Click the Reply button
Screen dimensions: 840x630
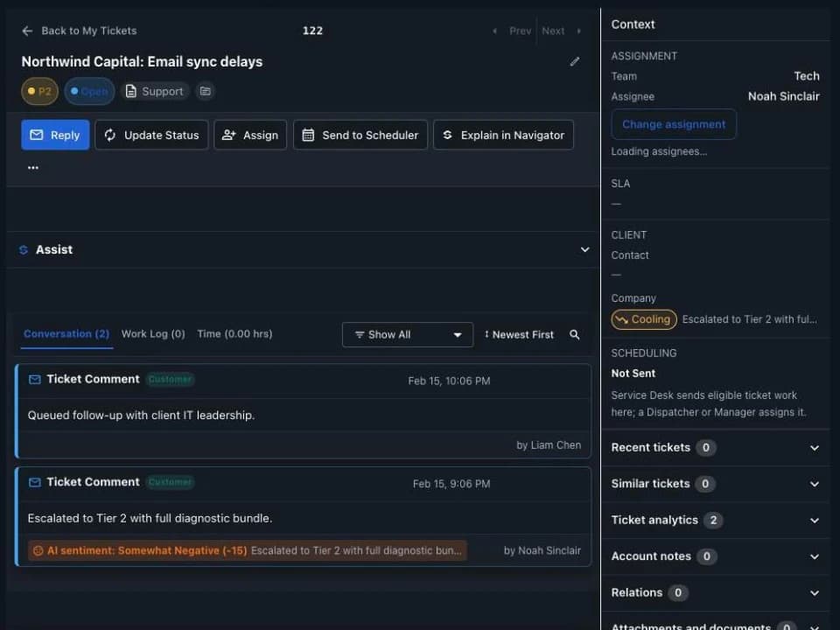pyautogui.click(x=55, y=135)
